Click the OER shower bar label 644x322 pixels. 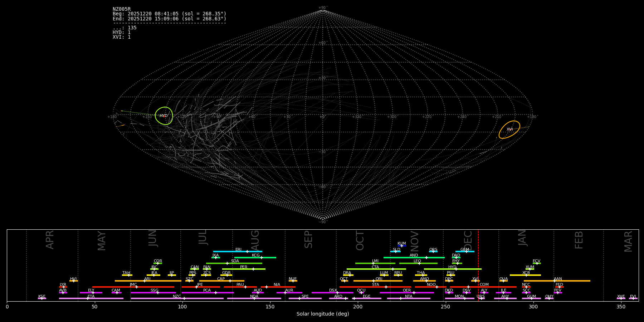click(407, 291)
